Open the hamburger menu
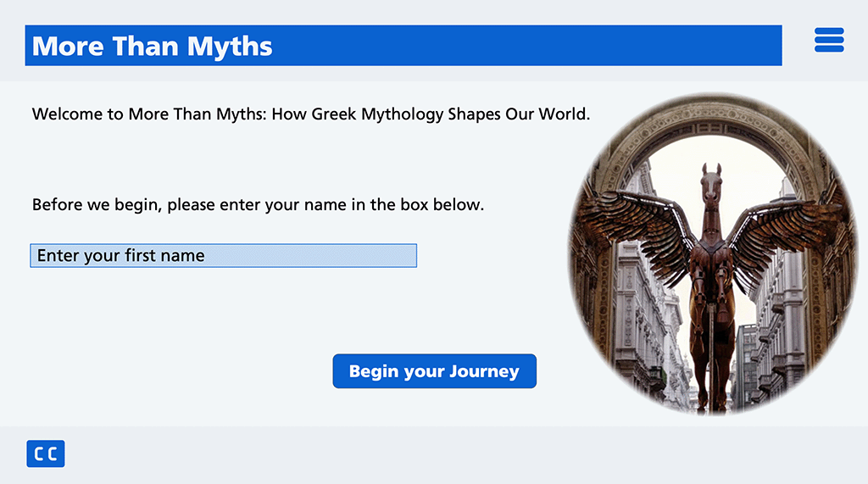The width and height of the screenshot is (868, 484). pyautogui.click(x=829, y=40)
